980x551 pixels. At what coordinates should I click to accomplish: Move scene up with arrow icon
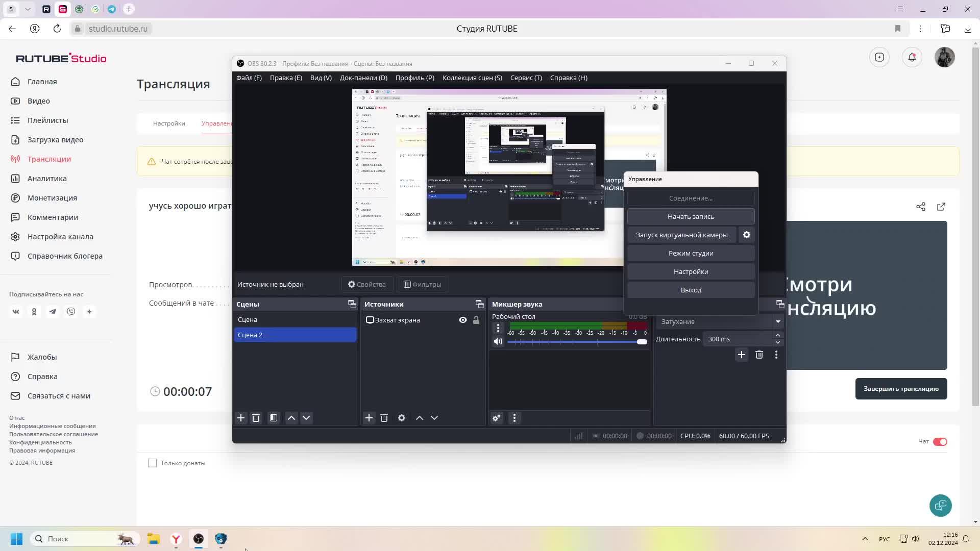click(x=291, y=418)
